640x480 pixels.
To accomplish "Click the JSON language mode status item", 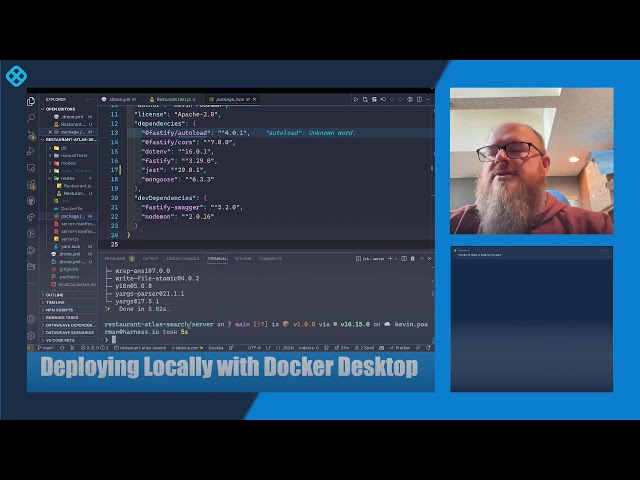I will [x=286, y=348].
